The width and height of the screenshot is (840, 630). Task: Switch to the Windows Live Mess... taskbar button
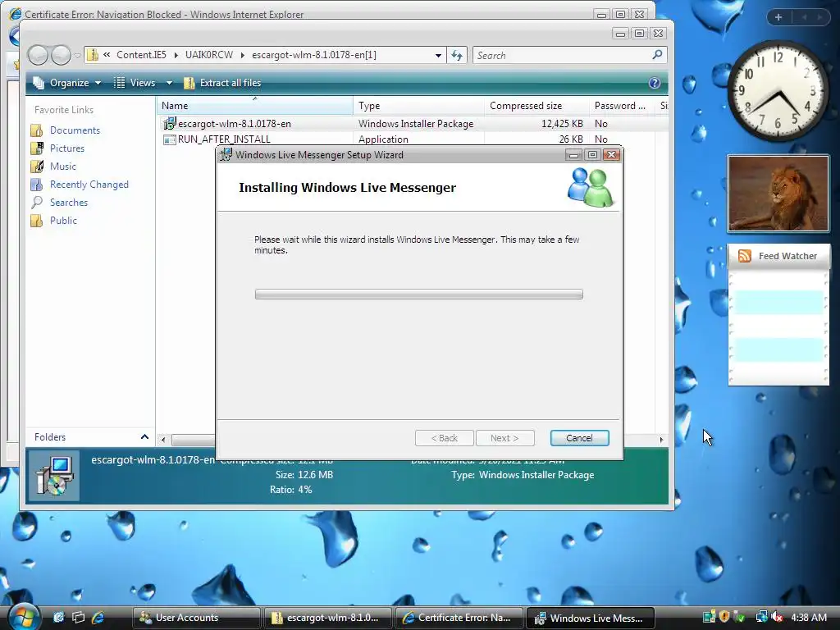pos(591,618)
